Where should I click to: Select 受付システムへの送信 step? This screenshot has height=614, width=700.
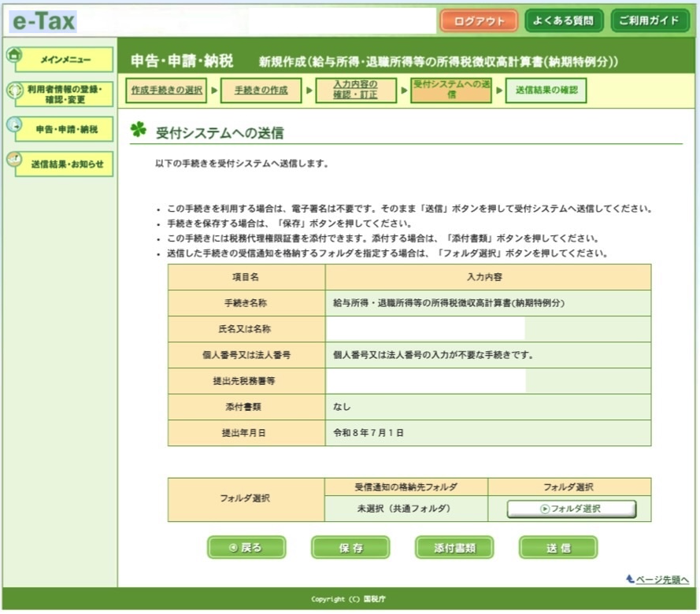(x=451, y=91)
